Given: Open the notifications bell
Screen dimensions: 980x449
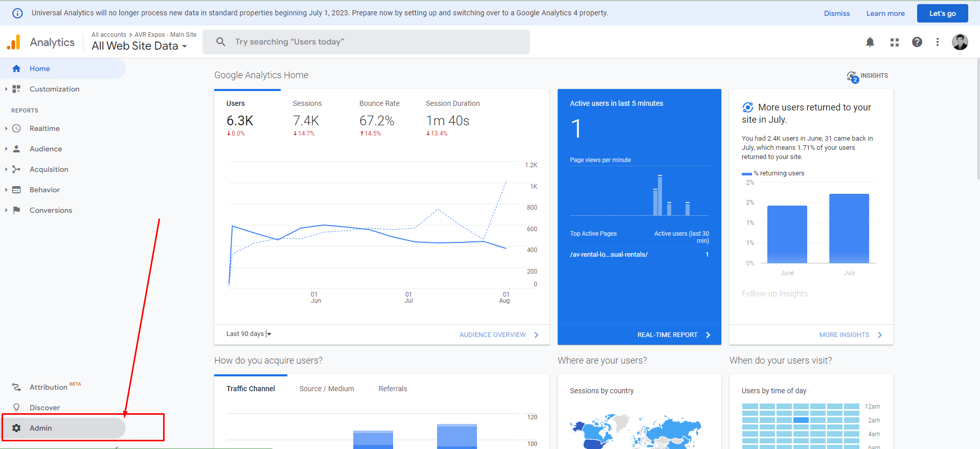Looking at the screenshot, I should pyautogui.click(x=870, y=42).
